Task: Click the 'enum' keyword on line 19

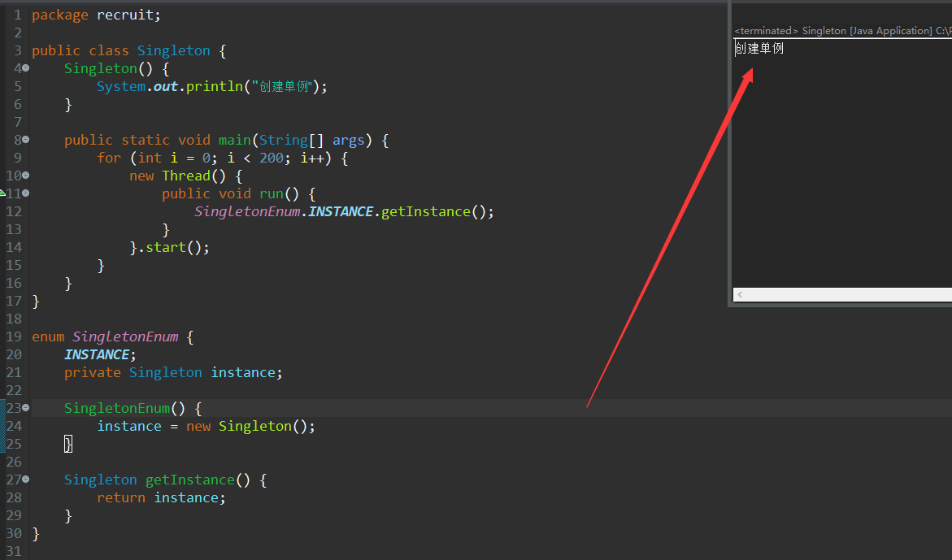Action: [x=48, y=337]
